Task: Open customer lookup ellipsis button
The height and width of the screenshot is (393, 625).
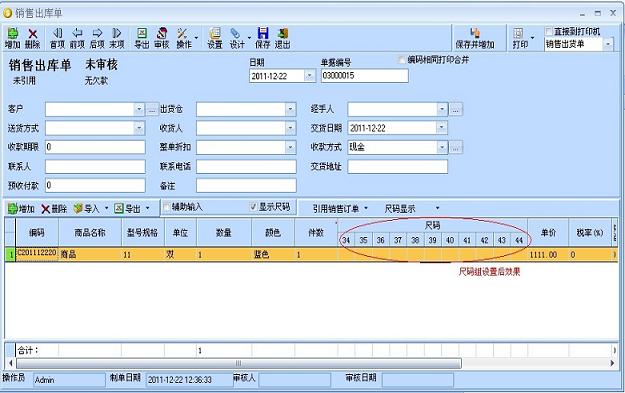Action: point(151,109)
